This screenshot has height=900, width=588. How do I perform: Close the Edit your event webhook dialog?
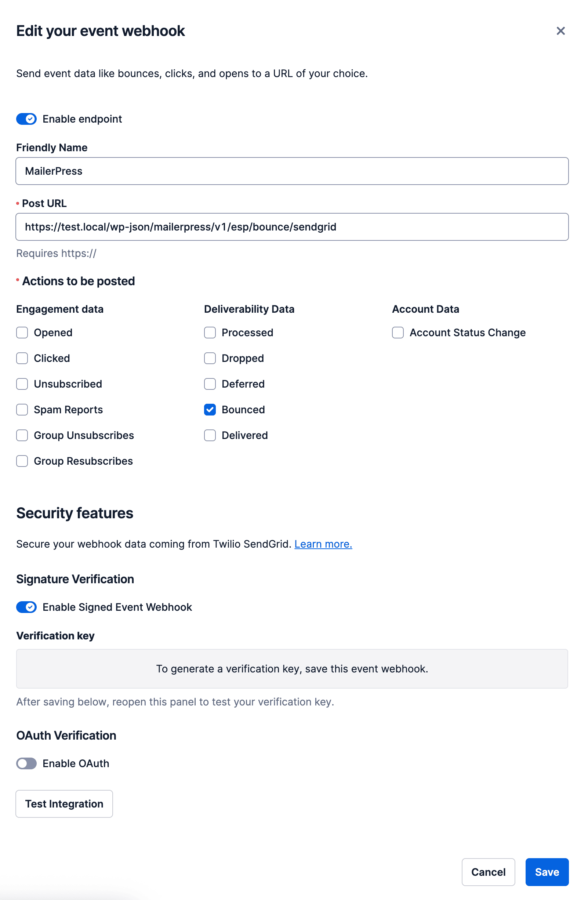coord(560,31)
